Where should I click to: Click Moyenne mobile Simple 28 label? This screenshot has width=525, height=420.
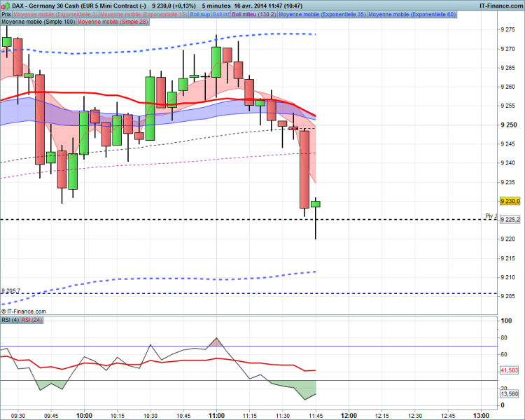113,22
